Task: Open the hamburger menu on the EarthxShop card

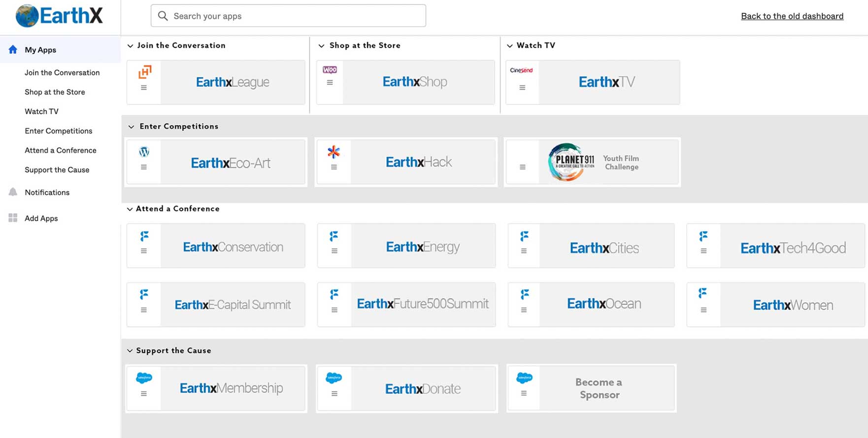Action: pos(330,83)
